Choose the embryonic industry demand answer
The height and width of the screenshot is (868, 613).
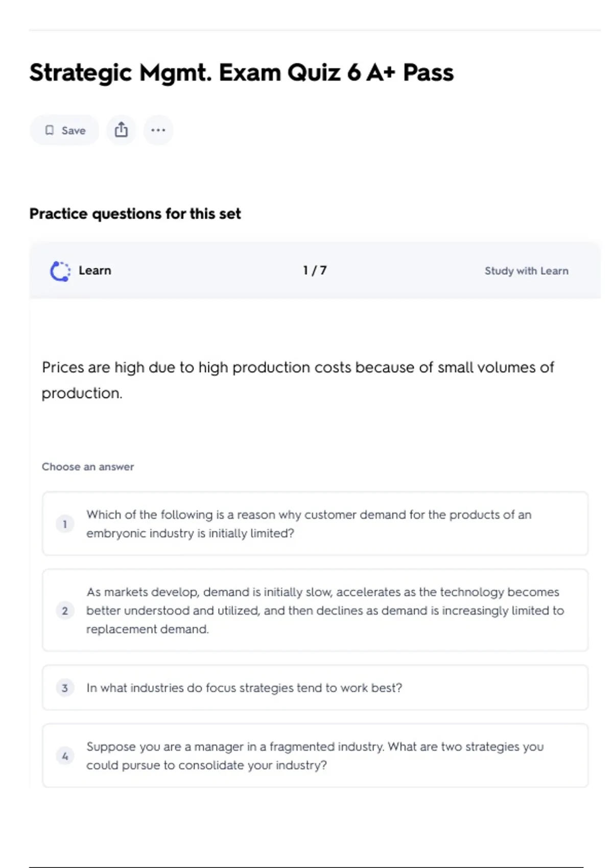(309, 524)
